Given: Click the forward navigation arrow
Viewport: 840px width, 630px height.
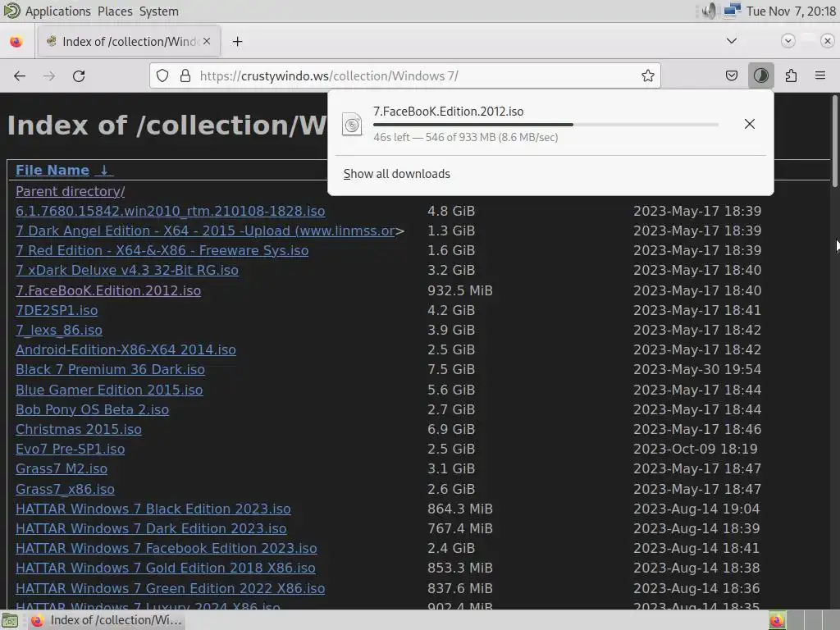Looking at the screenshot, I should 49,76.
